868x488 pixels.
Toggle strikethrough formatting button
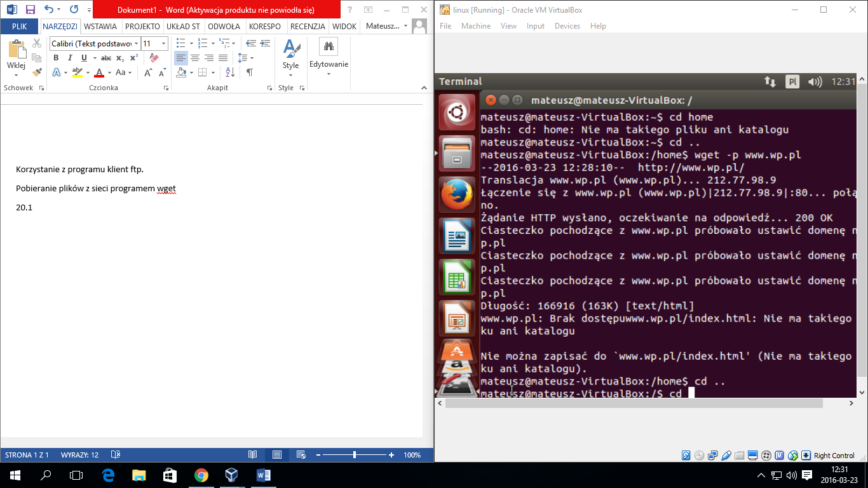(105, 58)
